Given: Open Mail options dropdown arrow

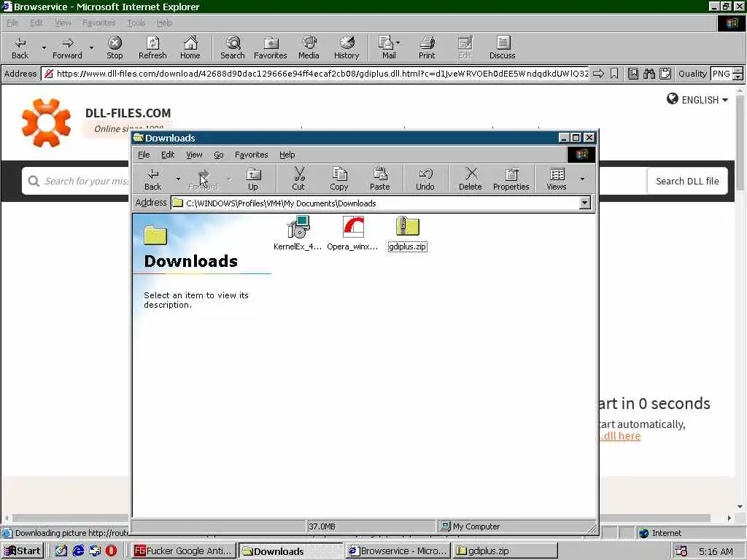Looking at the screenshot, I should click(x=398, y=43).
